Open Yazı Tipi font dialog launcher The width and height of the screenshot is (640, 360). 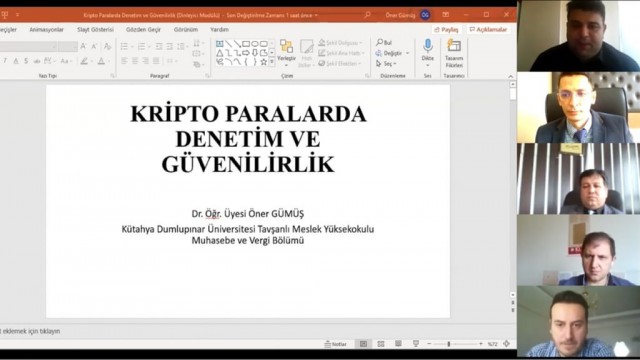113,76
